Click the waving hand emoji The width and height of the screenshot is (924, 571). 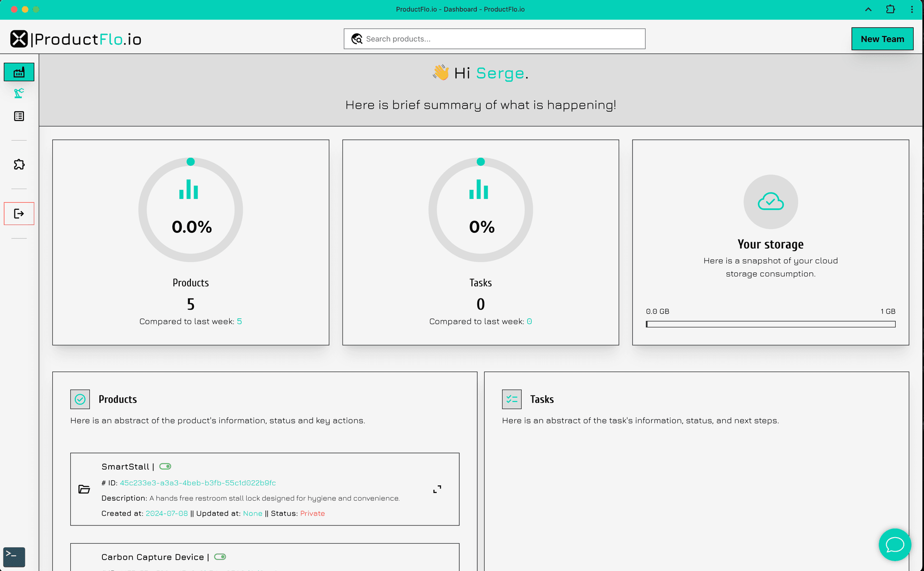coord(441,73)
